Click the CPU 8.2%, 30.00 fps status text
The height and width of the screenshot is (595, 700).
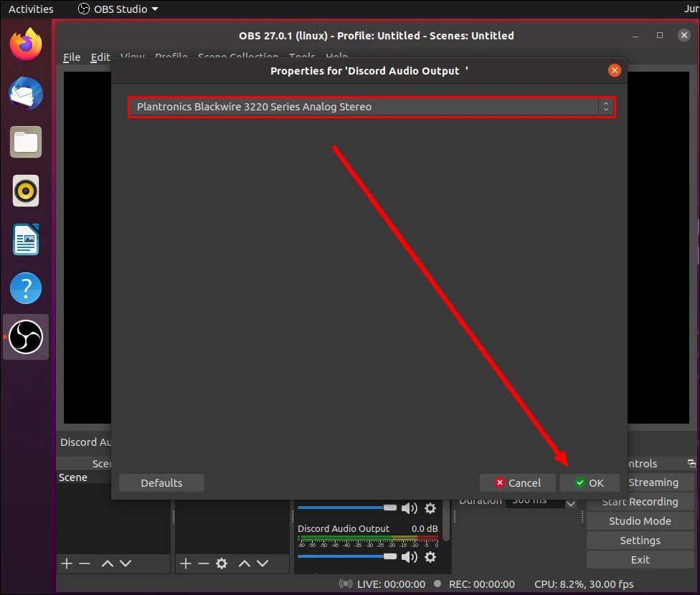point(584,584)
